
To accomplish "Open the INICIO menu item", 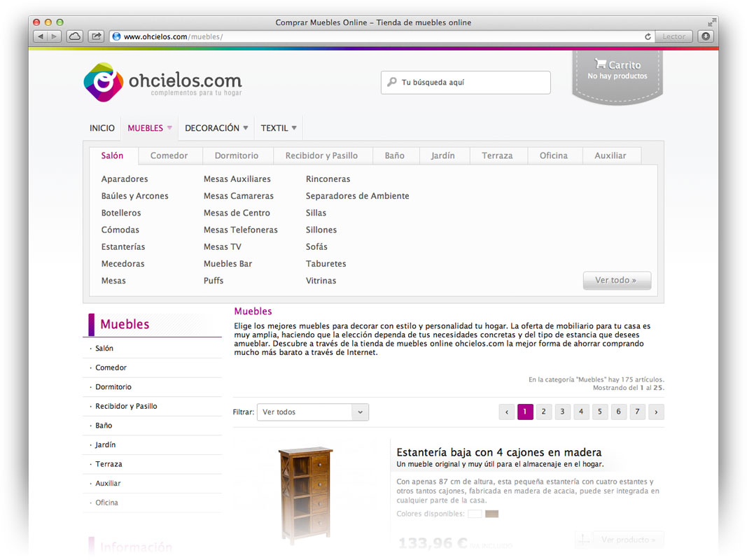I will tap(102, 128).
